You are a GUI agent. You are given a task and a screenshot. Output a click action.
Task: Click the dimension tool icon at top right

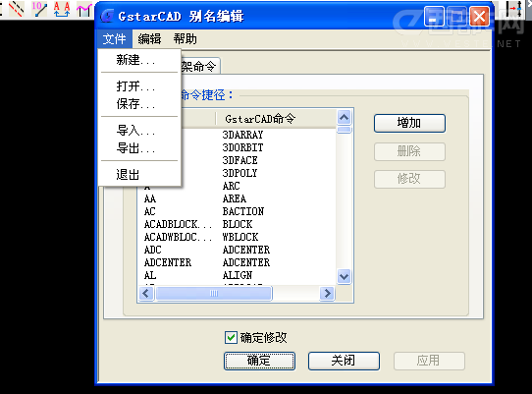coord(514,9)
